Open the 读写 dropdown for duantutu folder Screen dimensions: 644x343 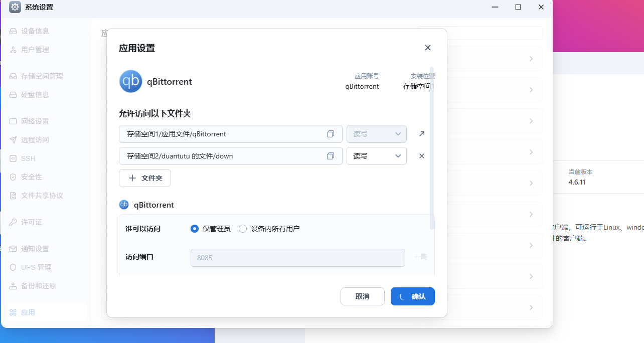377,156
